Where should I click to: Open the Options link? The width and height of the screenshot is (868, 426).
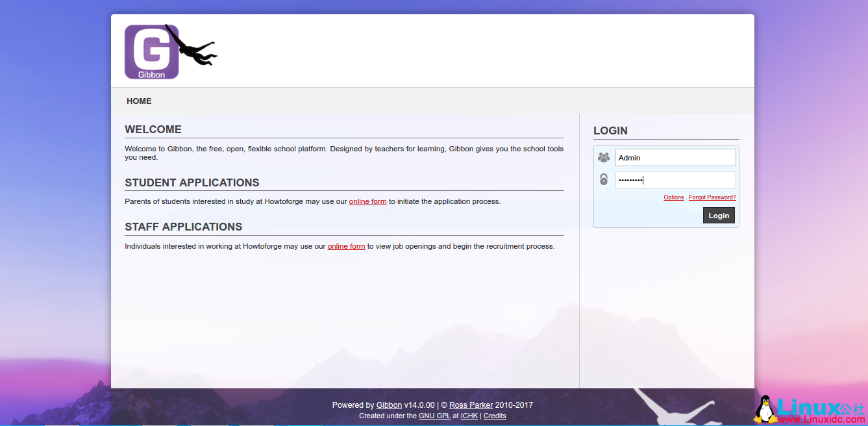click(x=673, y=197)
